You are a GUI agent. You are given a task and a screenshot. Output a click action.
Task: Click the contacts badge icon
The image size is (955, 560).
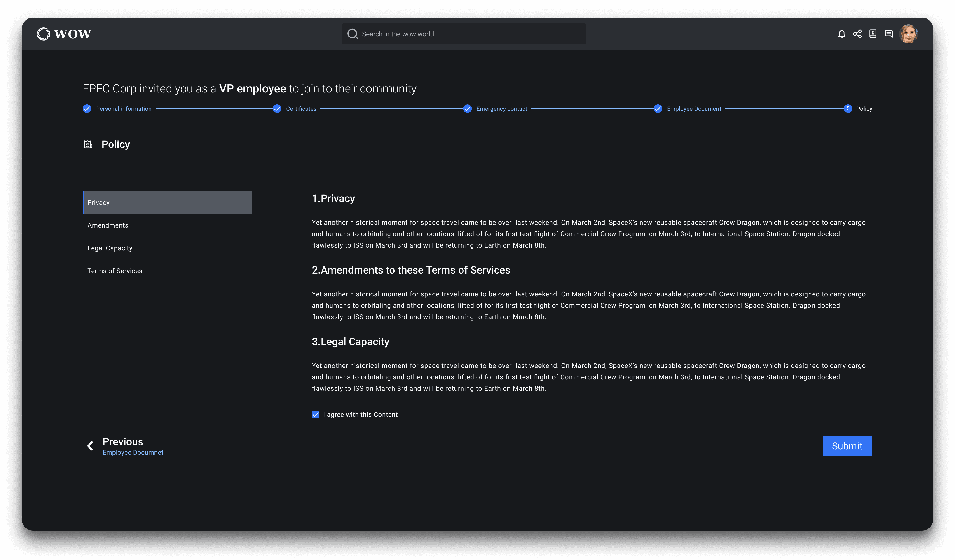(x=873, y=34)
